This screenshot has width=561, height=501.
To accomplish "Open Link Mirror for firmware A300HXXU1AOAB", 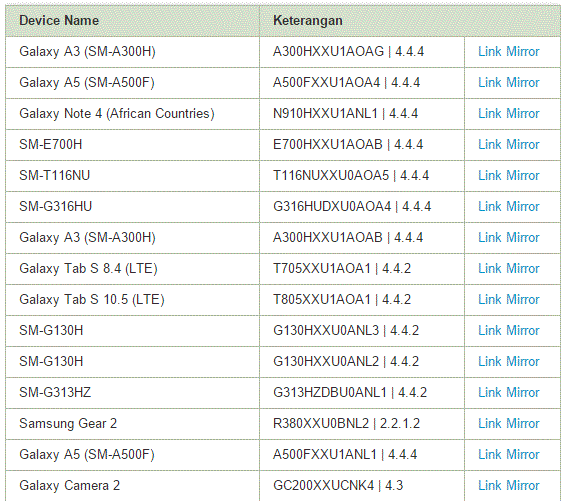I will pyautogui.click(x=508, y=238).
